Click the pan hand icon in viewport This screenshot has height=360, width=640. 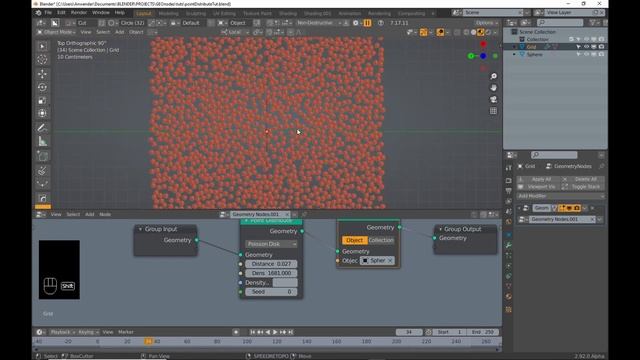tap(493, 88)
